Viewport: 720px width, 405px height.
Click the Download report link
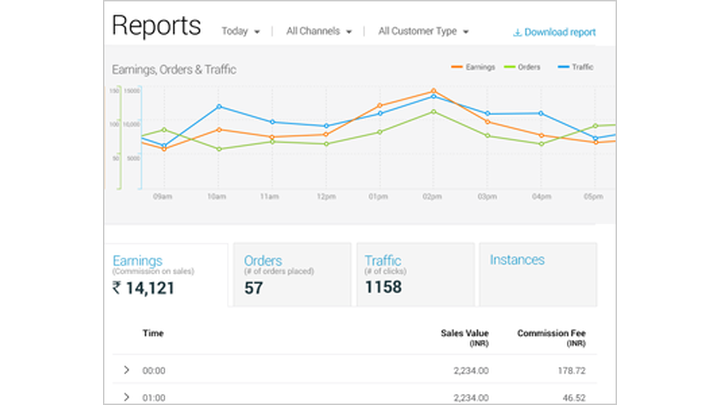554,32
